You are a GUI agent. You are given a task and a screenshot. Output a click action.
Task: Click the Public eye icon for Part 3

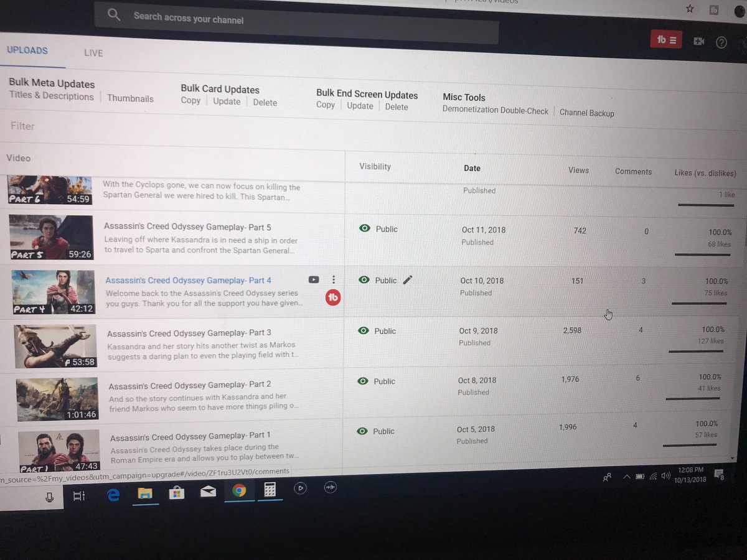364,331
